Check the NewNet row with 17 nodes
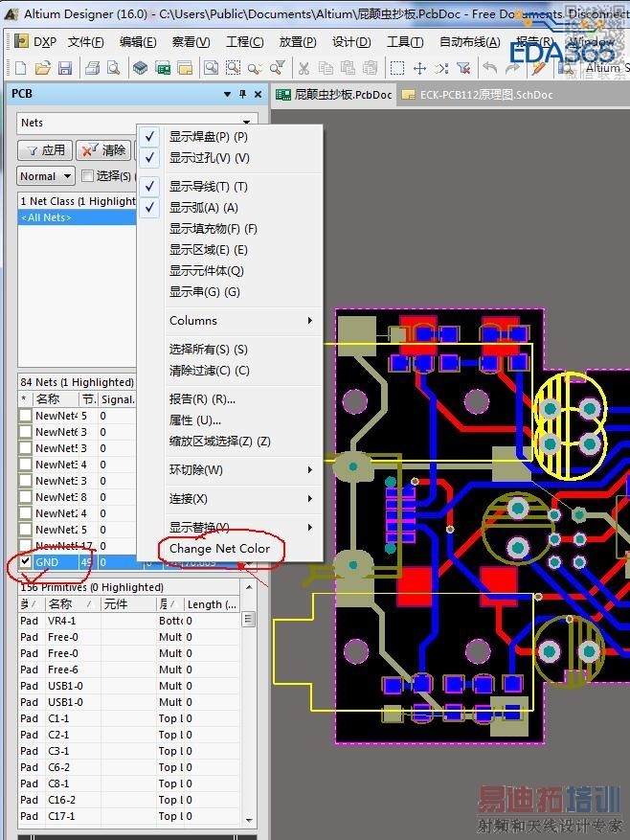 click(25, 546)
